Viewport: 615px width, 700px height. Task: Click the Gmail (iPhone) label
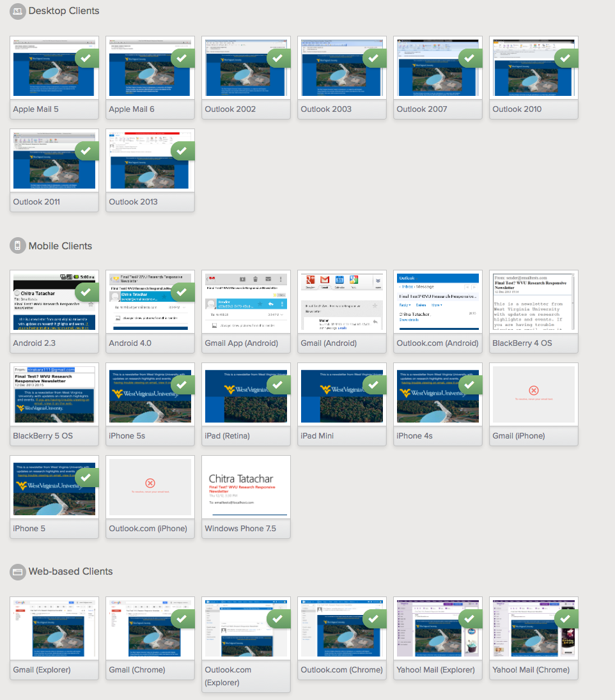[x=518, y=436]
